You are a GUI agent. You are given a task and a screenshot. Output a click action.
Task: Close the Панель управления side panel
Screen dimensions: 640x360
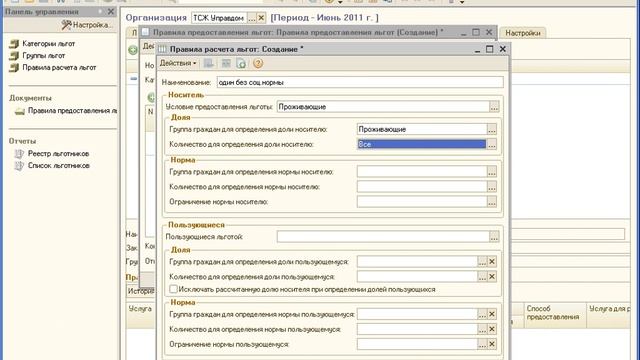[111, 12]
